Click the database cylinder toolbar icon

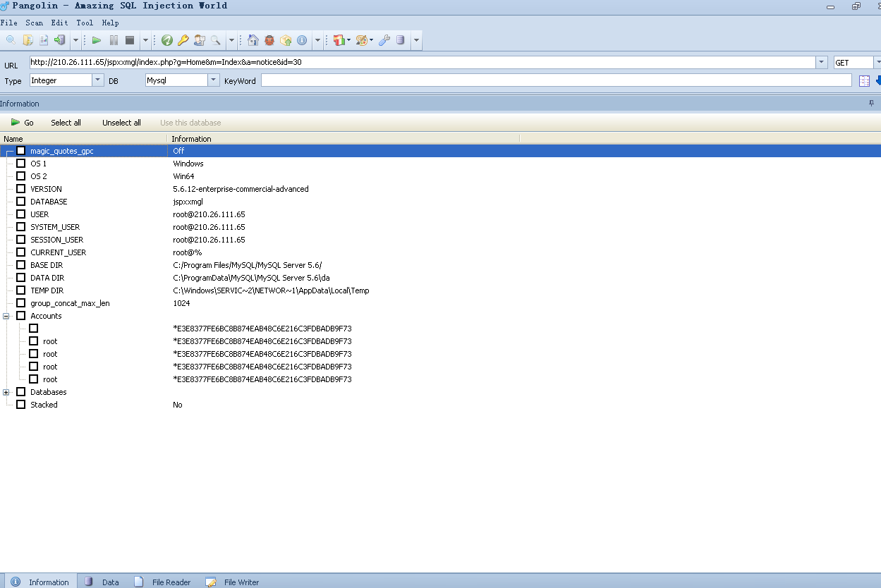tap(401, 40)
